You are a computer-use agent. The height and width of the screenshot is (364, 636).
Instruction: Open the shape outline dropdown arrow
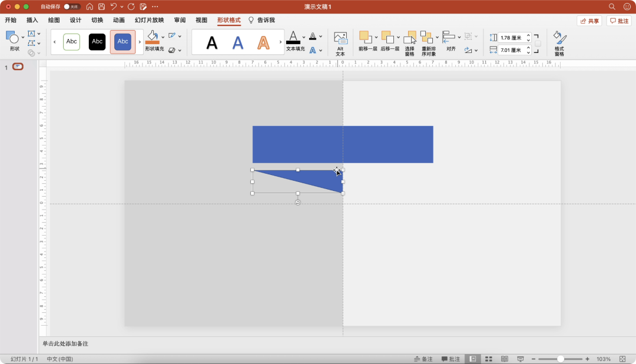180,36
